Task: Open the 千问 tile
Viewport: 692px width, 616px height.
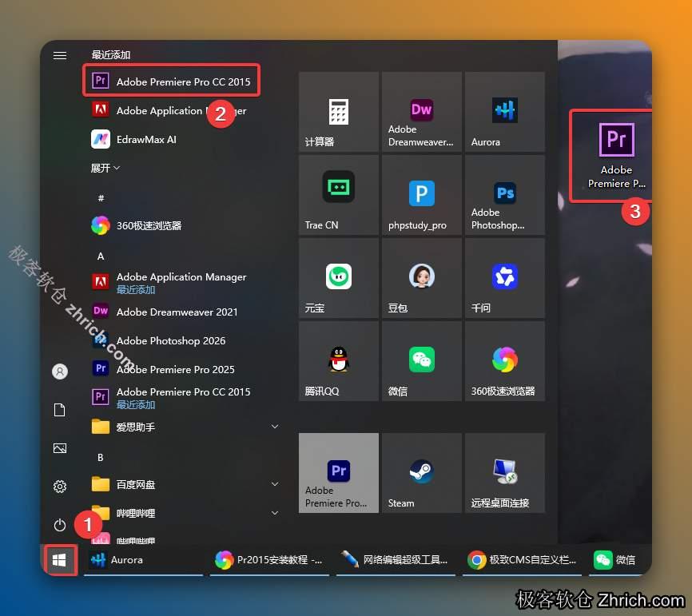Action: coord(504,278)
